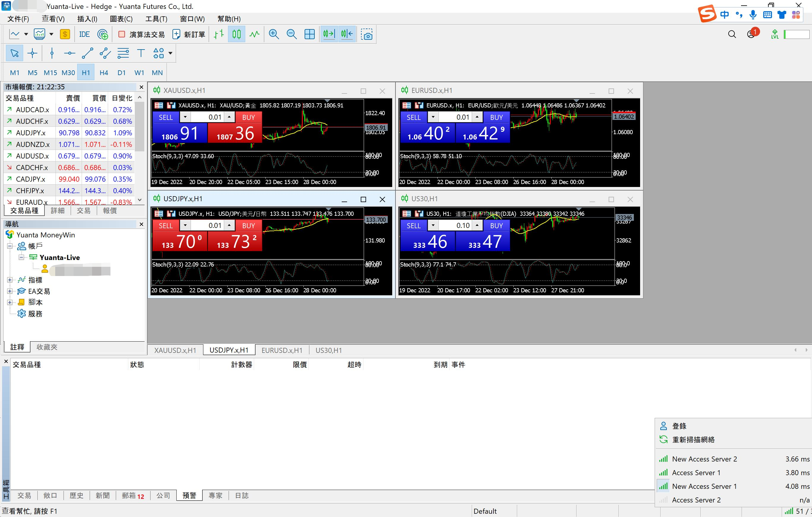Switch to MN timeframe
Viewport: 812px width, 517px height.
[x=157, y=73]
